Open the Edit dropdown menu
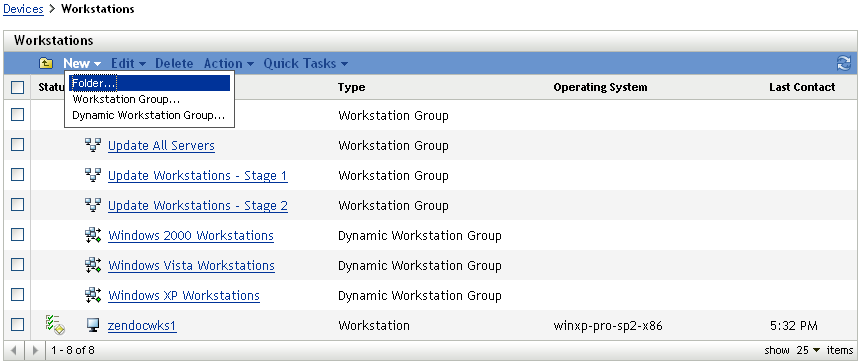The image size is (866, 364). point(128,64)
